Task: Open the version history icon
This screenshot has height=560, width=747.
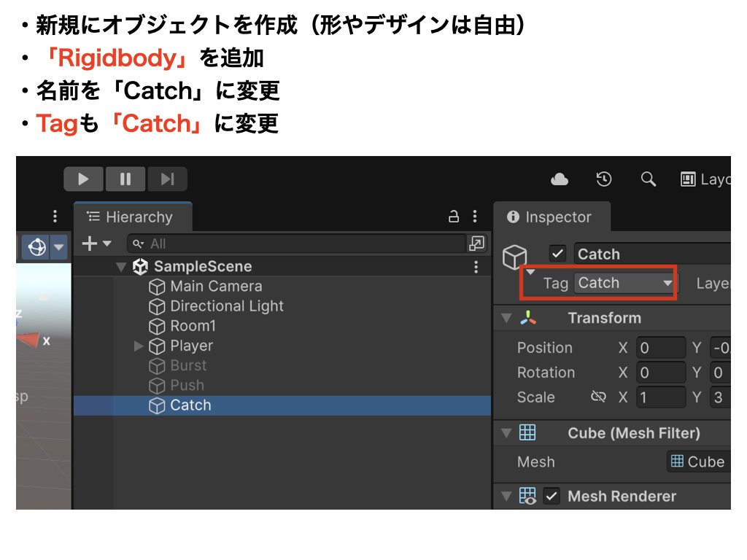Action: pyautogui.click(x=604, y=179)
